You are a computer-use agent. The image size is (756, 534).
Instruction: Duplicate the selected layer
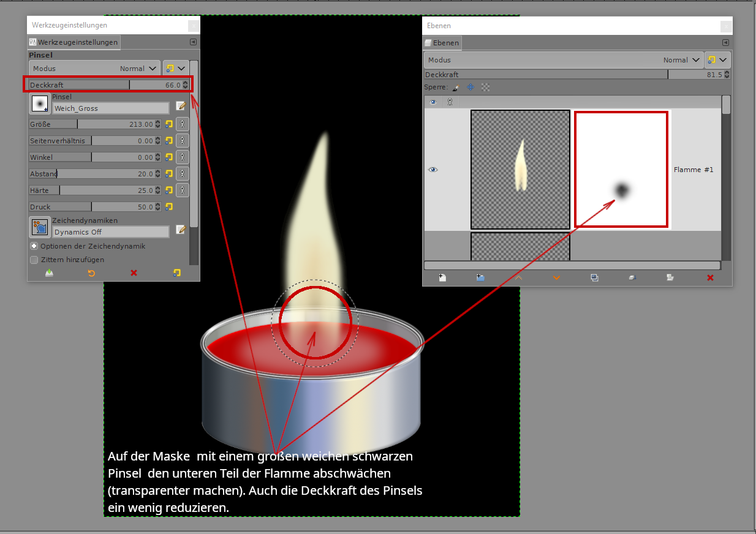[x=594, y=277]
